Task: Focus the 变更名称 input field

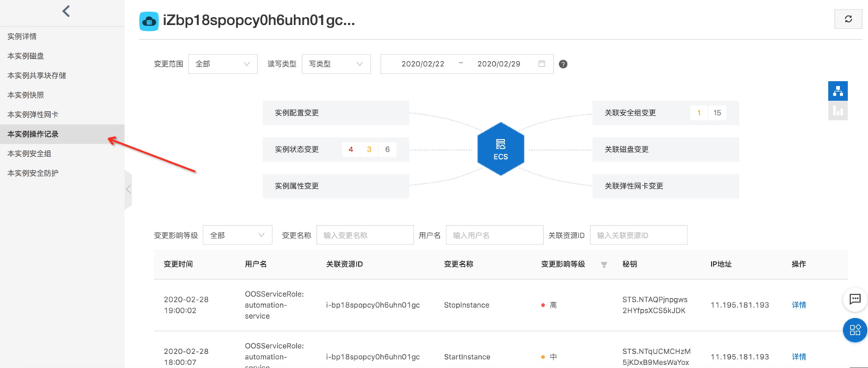Action: coord(365,235)
